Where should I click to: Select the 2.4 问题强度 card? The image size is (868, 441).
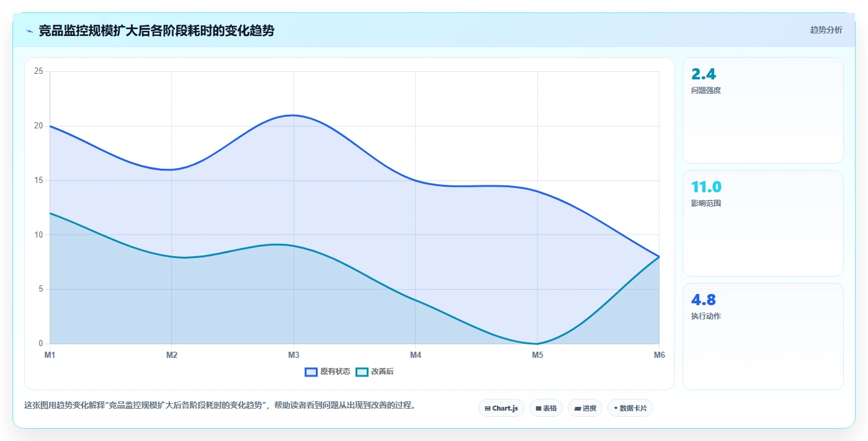(x=763, y=110)
